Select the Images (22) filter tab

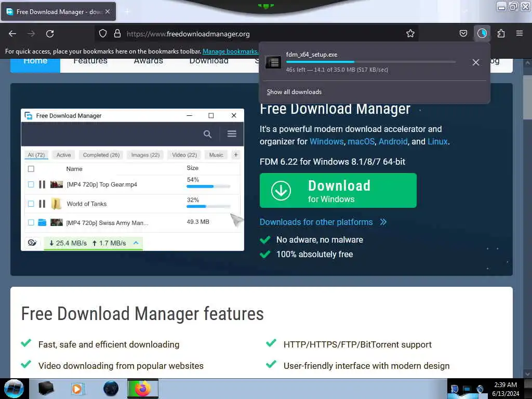click(145, 155)
